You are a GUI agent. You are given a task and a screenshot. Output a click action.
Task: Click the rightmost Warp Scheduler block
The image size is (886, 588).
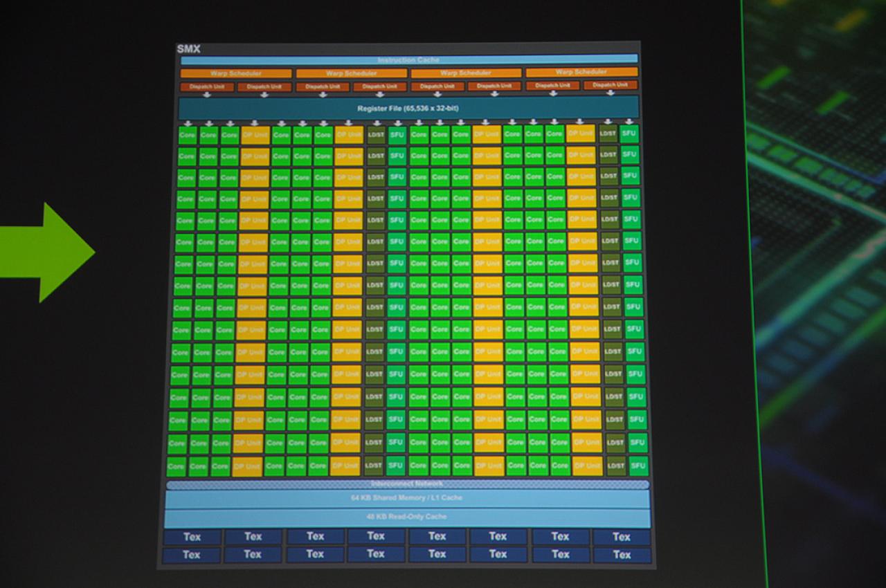click(581, 72)
